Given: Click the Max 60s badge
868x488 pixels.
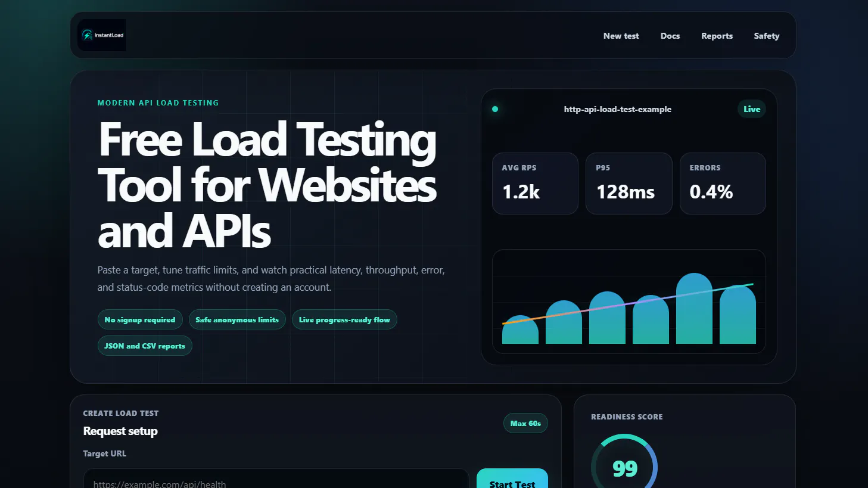Looking at the screenshot, I should [x=525, y=424].
